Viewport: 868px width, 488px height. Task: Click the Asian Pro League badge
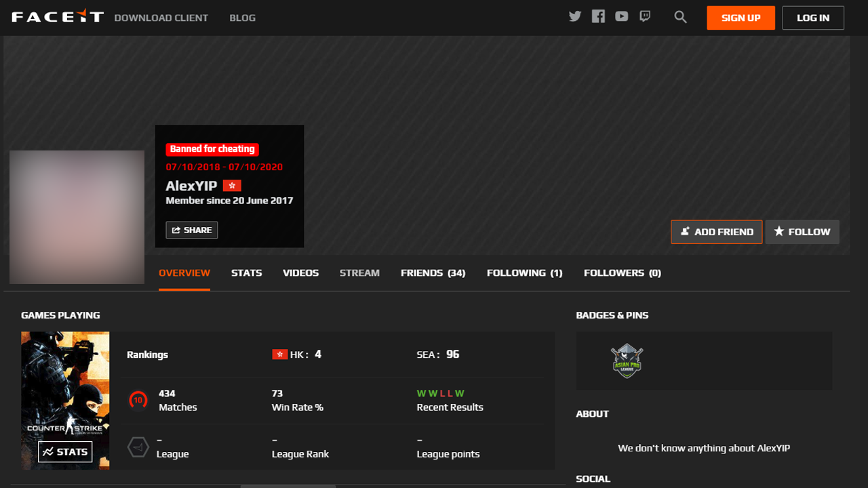tap(627, 361)
